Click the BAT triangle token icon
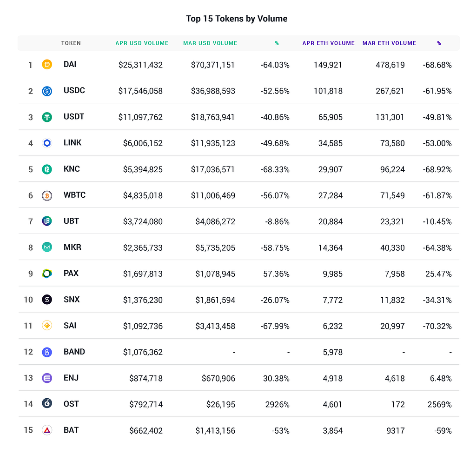Screen dimensions: 476x455 (x=47, y=430)
